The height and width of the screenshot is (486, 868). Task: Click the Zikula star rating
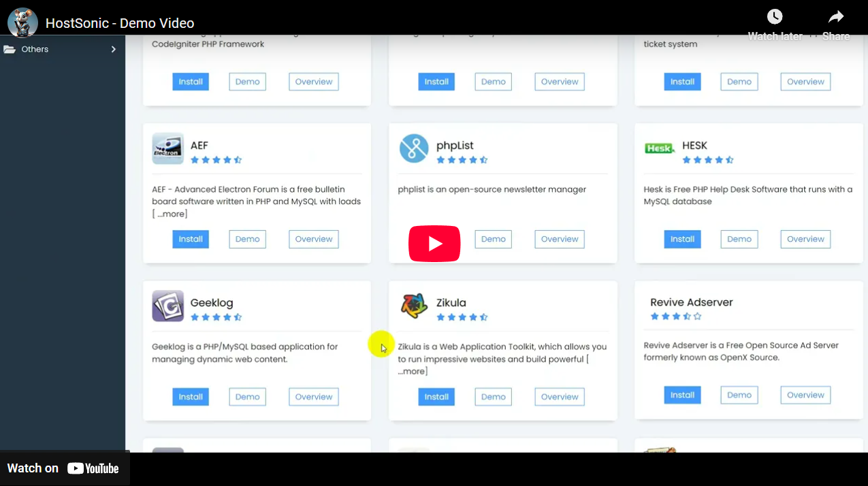(x=462, y=317)
